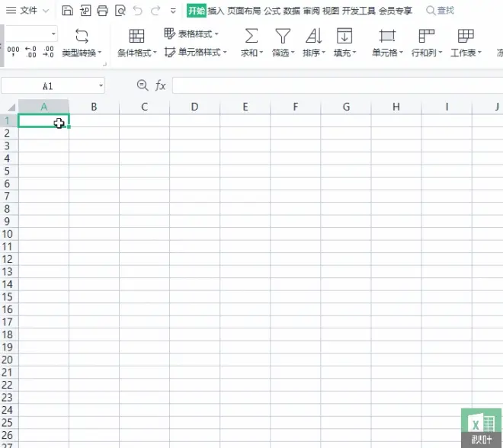
Task: Switch to the 页面布局 tab
Action: click(244, 11)
